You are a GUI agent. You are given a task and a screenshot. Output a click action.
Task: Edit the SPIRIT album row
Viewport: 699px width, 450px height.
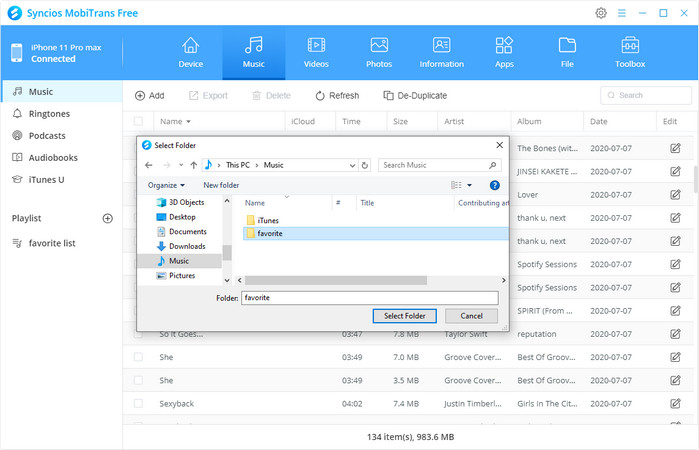pos(675,310)
